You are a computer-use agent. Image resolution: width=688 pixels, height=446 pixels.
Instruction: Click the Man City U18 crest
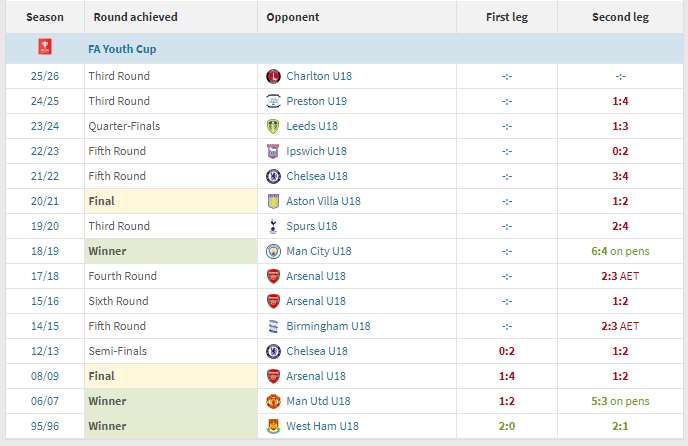pos(273,251)
